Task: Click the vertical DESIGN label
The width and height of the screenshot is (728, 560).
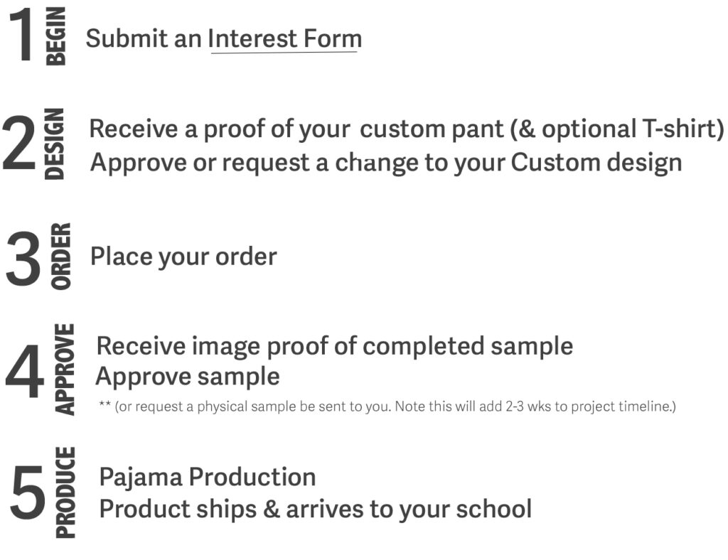Action: [x=55, y=144]
